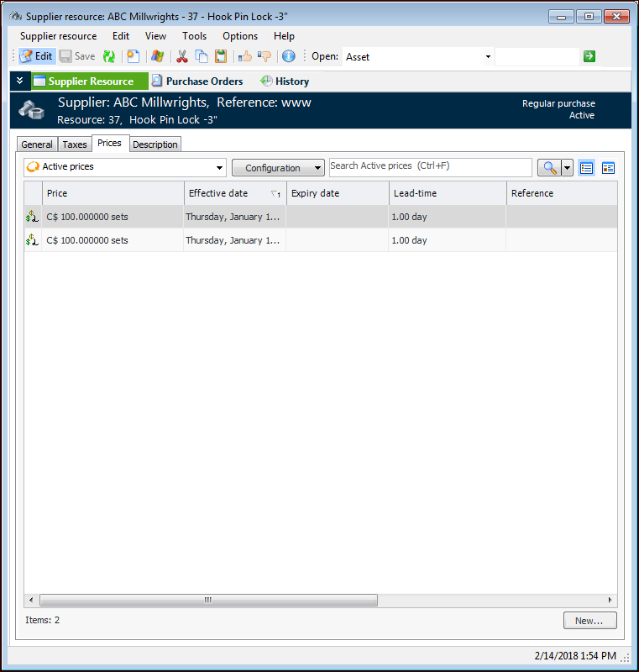The image size is (639, 672).
Task: Click the Cut scissors icon
Action: tap(182, 56)
